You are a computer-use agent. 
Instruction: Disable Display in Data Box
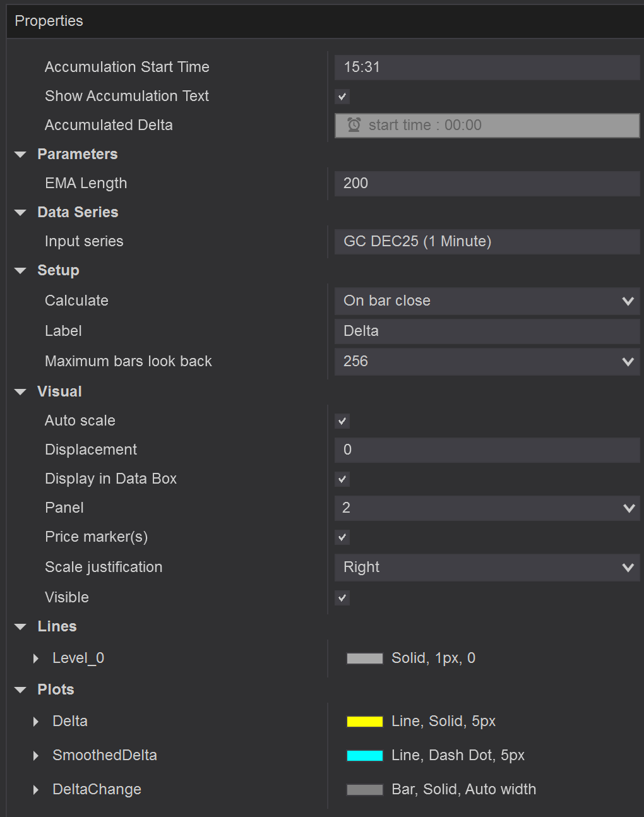coord(342,479)
